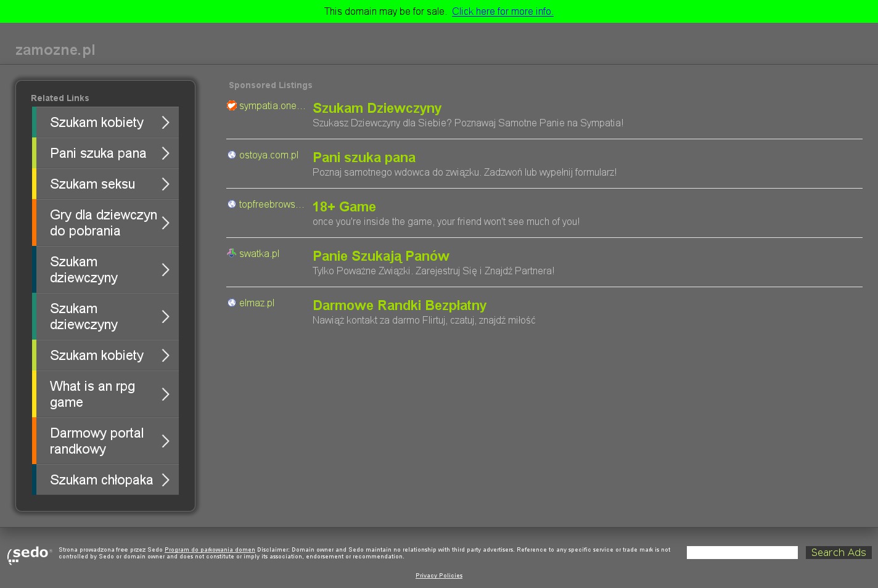This screenshot has height=588, width=878.
Task: Click the sympatia favicon icon
Action: click(232, 106)
